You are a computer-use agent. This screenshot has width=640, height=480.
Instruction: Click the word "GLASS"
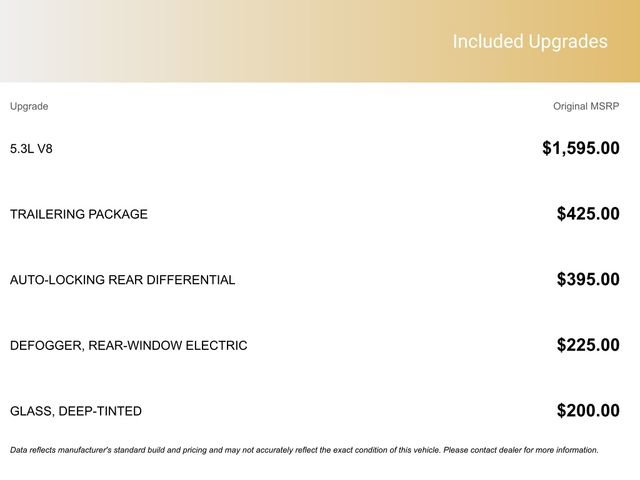click(x=31, y=411)
